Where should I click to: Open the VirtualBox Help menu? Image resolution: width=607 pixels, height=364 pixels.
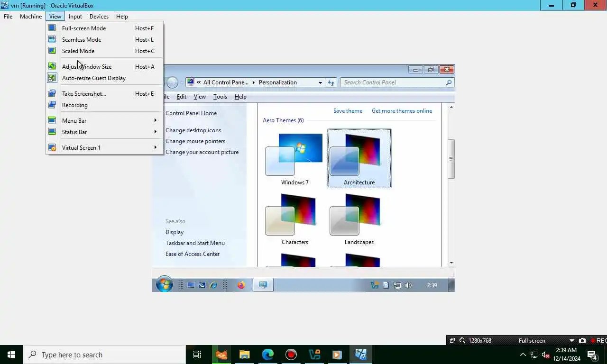122,16
